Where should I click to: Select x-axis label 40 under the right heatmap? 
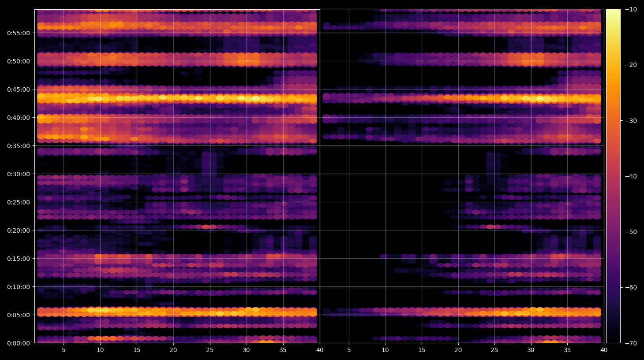click(x=603, y=350)
